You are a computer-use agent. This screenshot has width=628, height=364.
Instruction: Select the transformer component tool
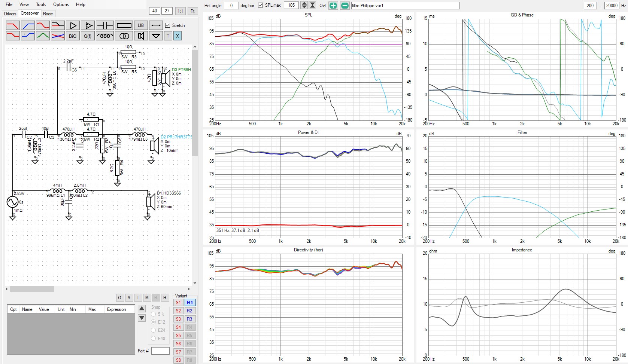[124, 36]
